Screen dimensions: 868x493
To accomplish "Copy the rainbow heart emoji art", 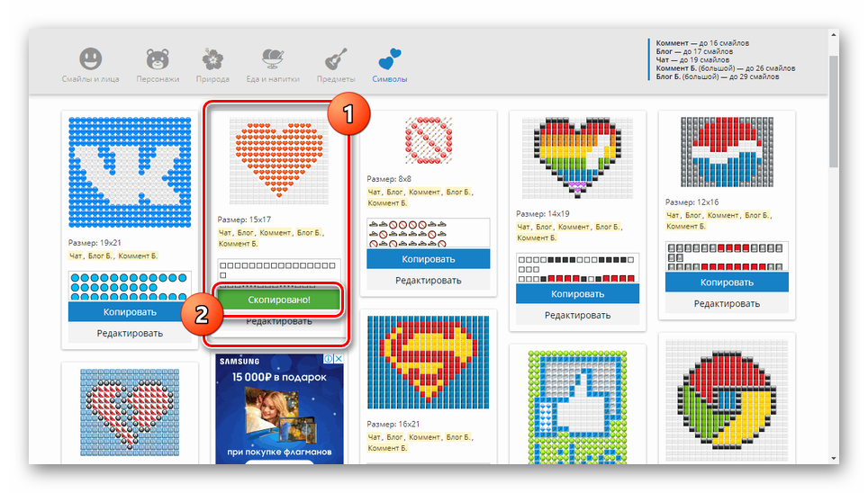I will 577,293.
